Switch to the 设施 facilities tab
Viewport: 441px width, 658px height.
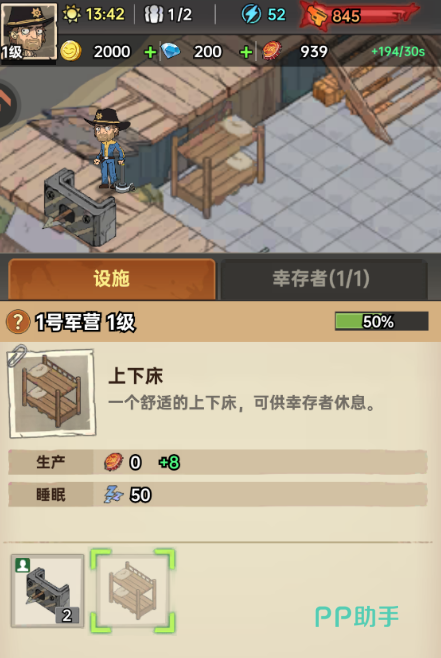pyautogui.click(x=112, y=279)
